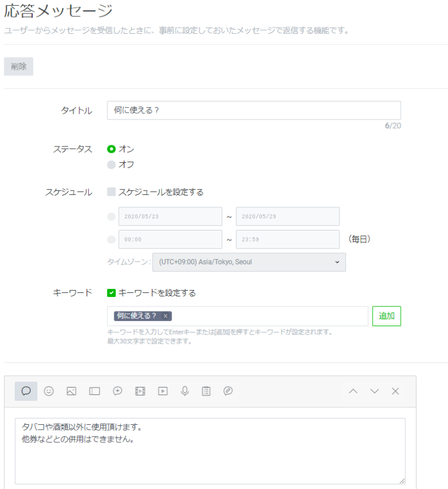Open the timezone Asia/Tokyo dropdown
This screenshot has width=448, height=489.
pos(249,263)
